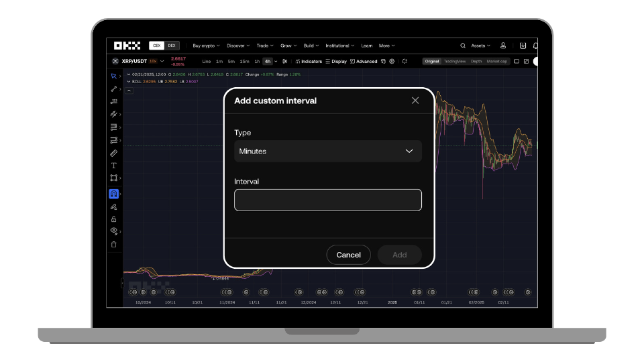Open the Display options
This screenshot has height=362, width=644.
coord(336,61)
